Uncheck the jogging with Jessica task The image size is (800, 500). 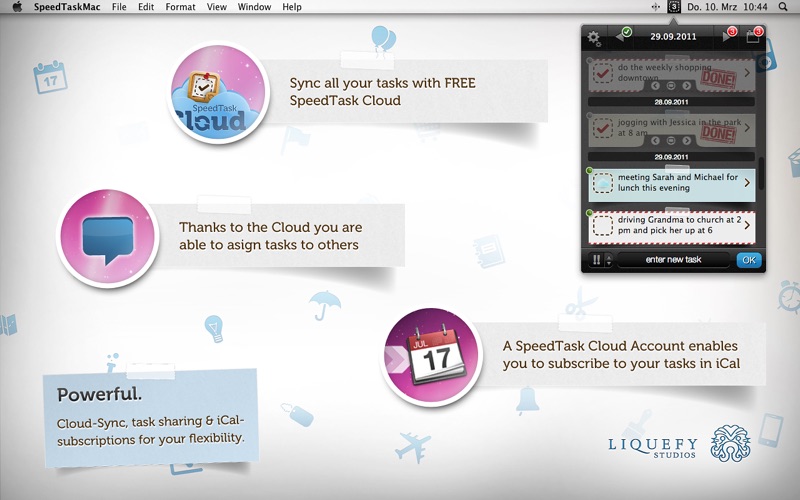[603, 128]
